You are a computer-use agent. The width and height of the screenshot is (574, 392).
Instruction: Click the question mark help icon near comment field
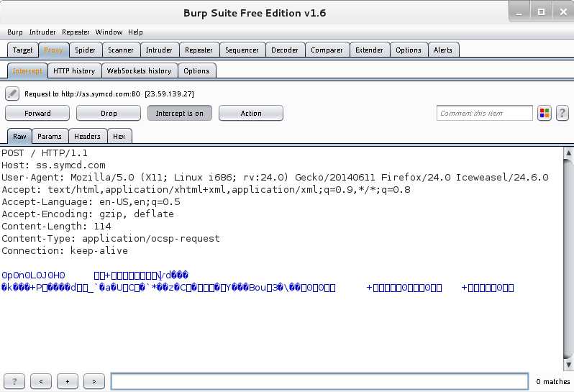[562, 113]
